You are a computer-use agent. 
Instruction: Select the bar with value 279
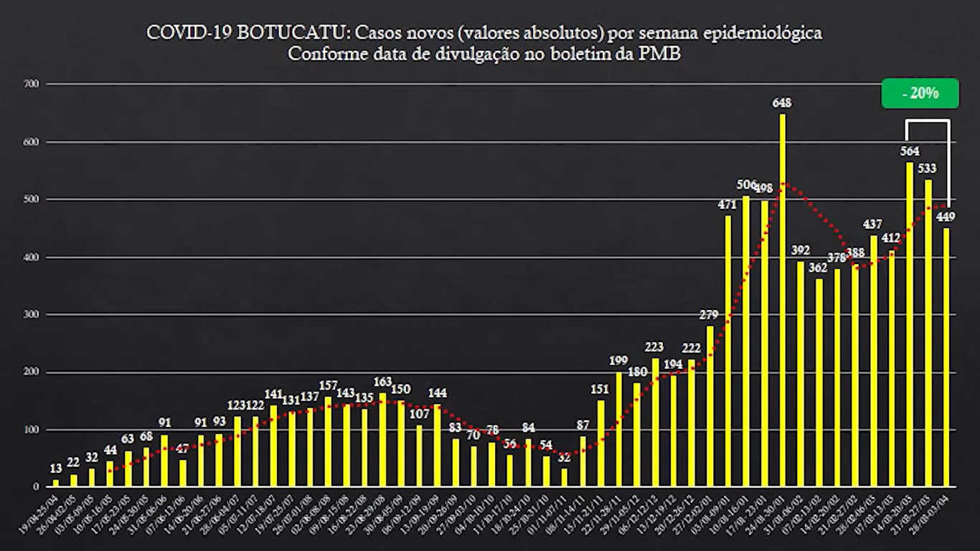[710, 406]
